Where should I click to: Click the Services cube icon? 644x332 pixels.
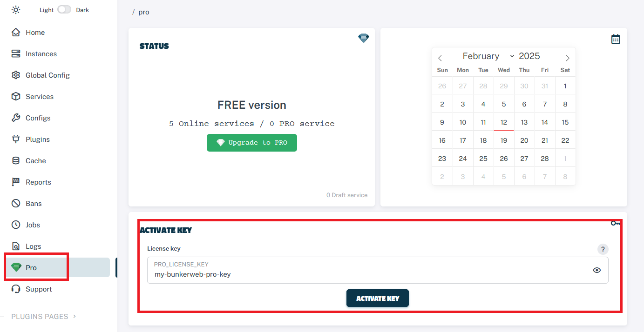point(16,97)
